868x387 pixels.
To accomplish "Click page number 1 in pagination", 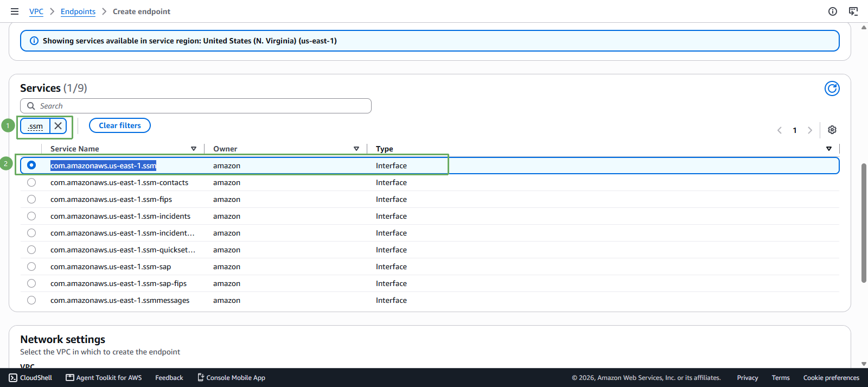I will click(795, 130).
